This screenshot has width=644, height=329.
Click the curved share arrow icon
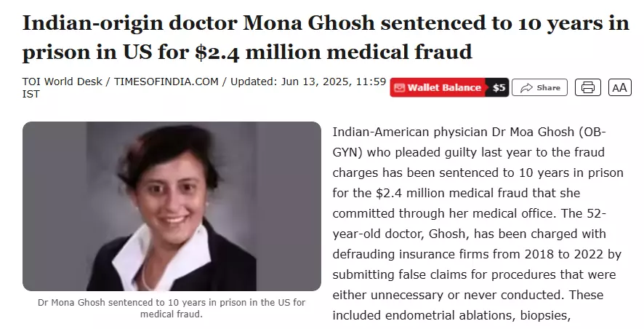[x=526, y=88]
